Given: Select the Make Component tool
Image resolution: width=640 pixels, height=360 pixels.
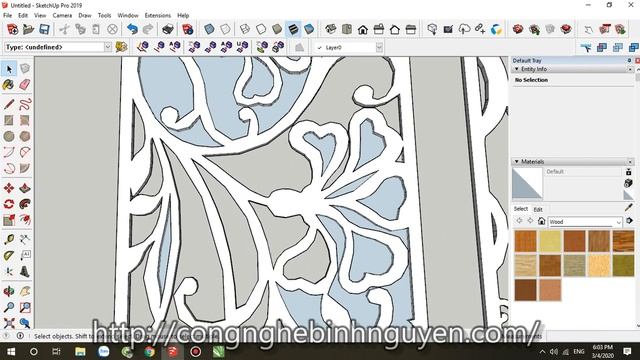Looking at the screenshot, I should click(x=25, y=69).
